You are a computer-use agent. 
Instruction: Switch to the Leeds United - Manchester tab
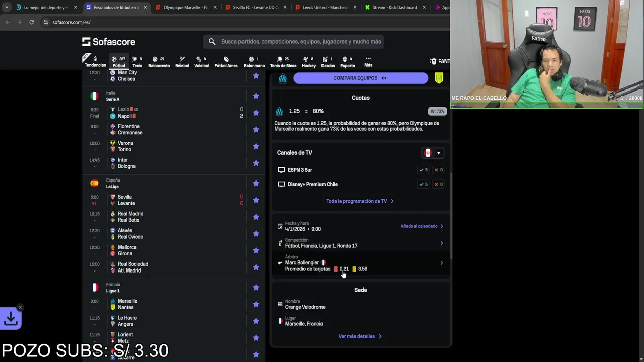point(325,7)
